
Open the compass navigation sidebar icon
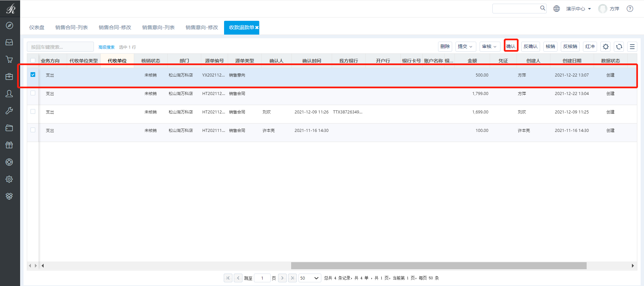[x=9, y=26]
